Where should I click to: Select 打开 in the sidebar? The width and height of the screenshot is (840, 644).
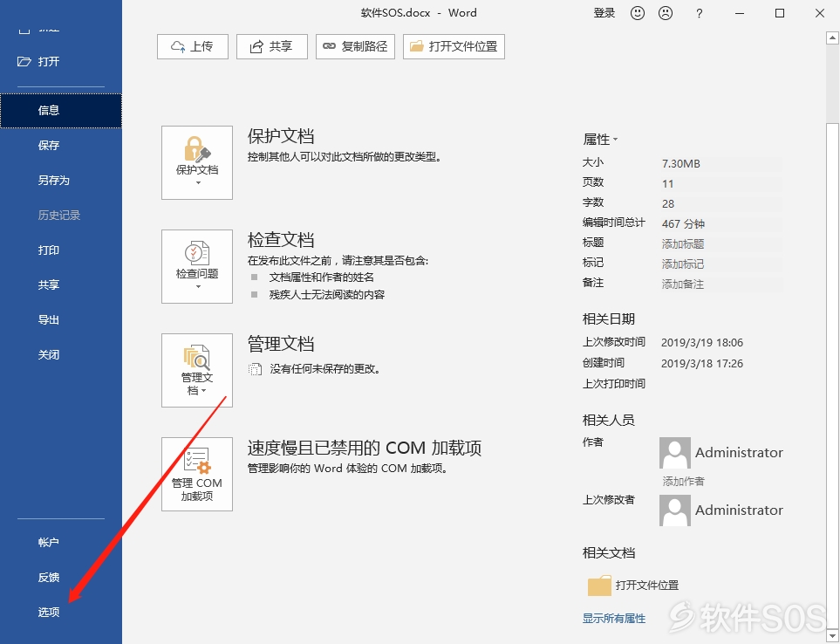[61, 62]
